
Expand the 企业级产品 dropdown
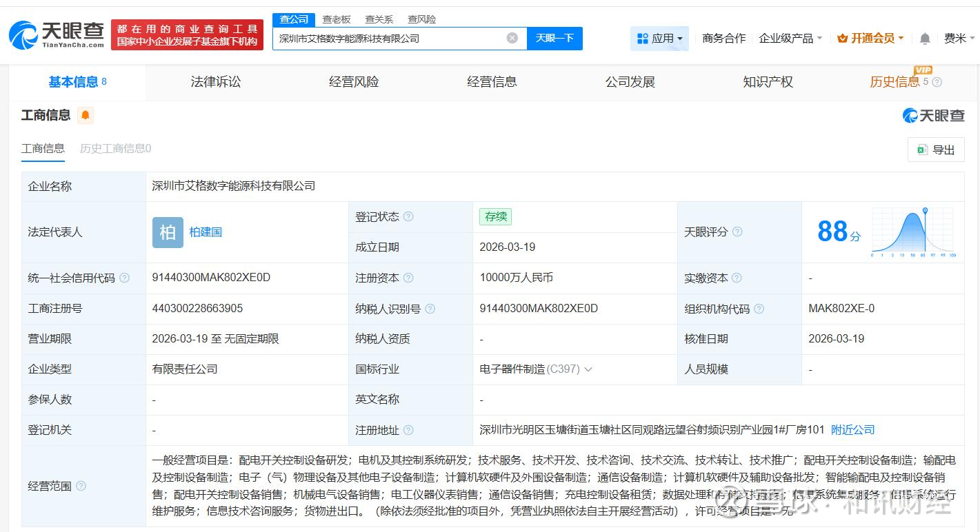click(790, 39)
